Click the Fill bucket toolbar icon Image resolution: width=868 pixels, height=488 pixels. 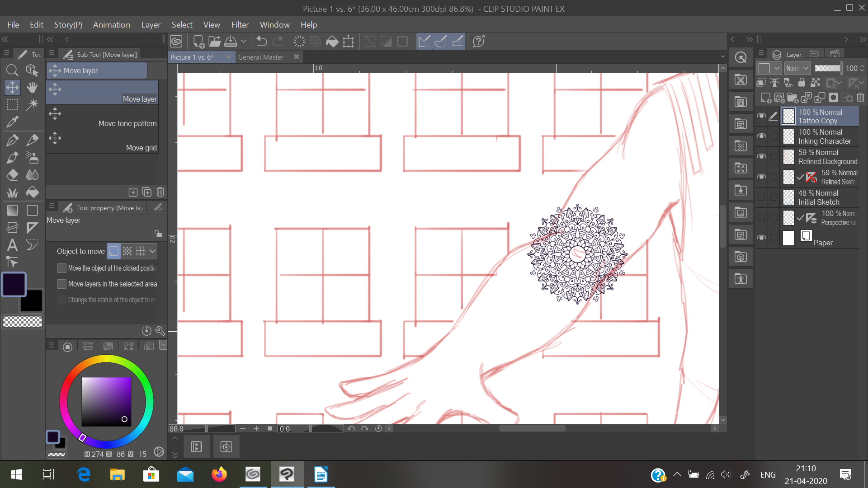[332, 42]
